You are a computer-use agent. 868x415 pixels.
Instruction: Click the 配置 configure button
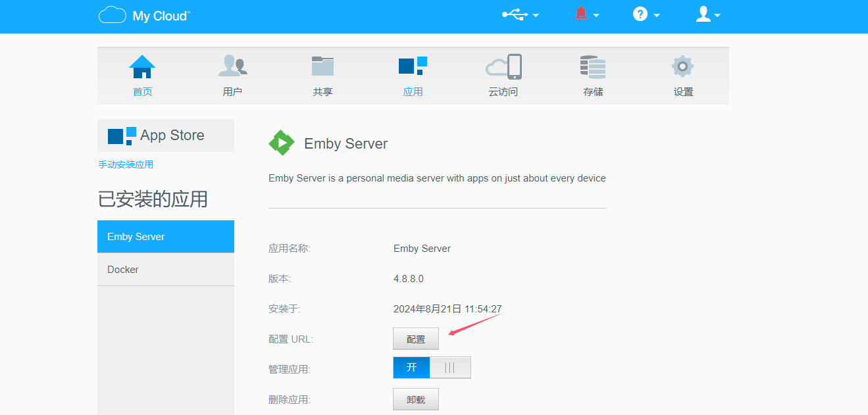[x=416, y=339]
